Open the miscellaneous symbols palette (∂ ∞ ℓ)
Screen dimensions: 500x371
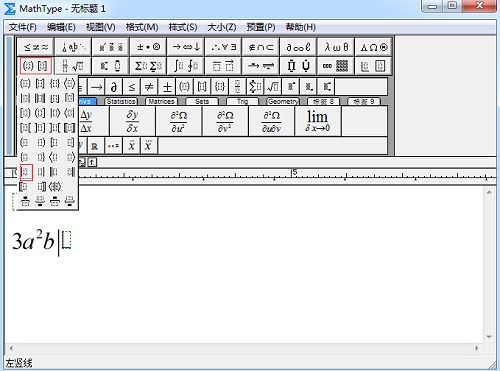click(x=298, y=47)
